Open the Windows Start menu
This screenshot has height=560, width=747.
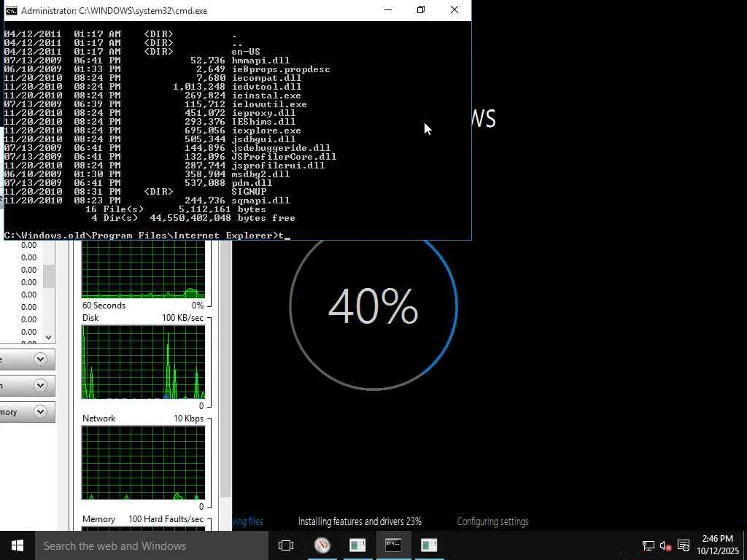(18, 545)
